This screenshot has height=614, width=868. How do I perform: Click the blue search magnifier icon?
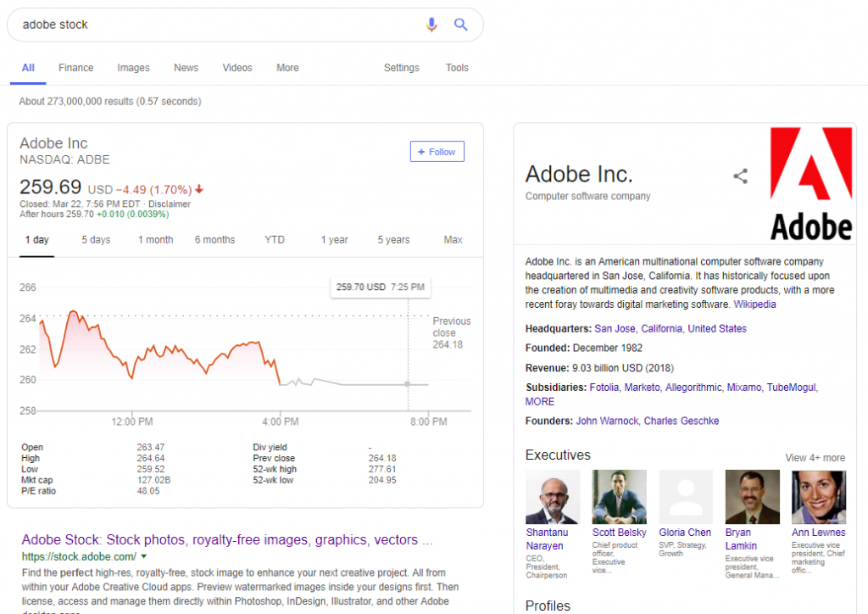[461, 25]
